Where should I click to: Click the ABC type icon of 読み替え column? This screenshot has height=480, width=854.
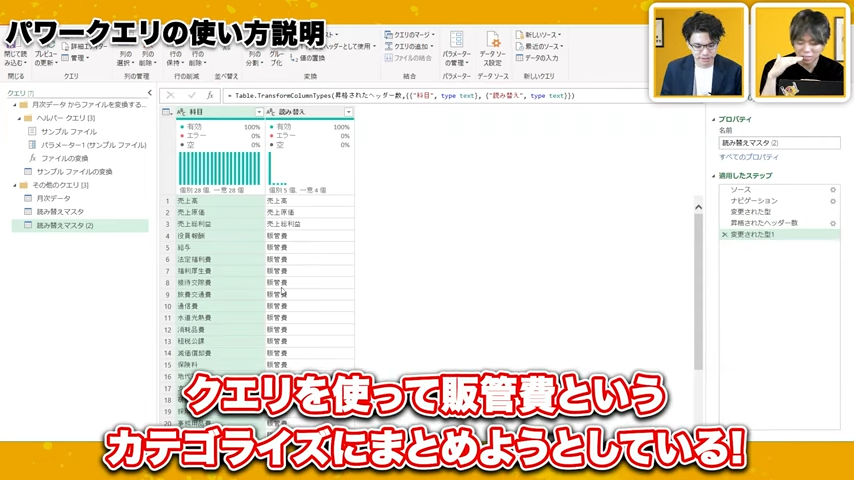point(271,112)
